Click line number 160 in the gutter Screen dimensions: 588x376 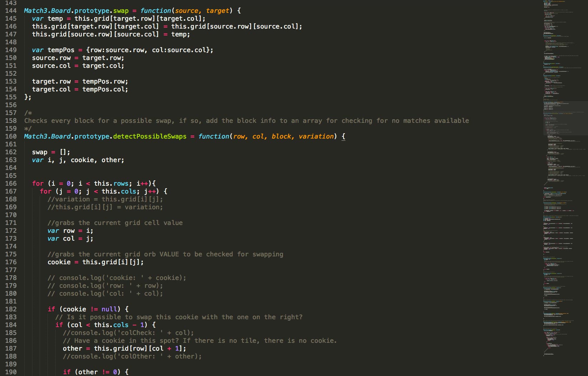coord(11,136)
